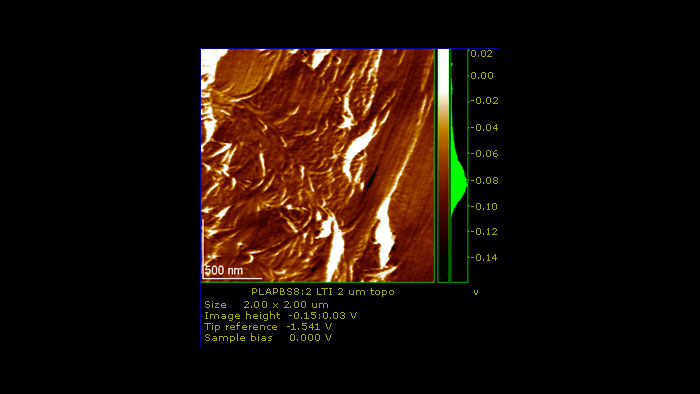Click the white top of color bar
This screenshot has height=394, width=700.
[x=443, y=67]
